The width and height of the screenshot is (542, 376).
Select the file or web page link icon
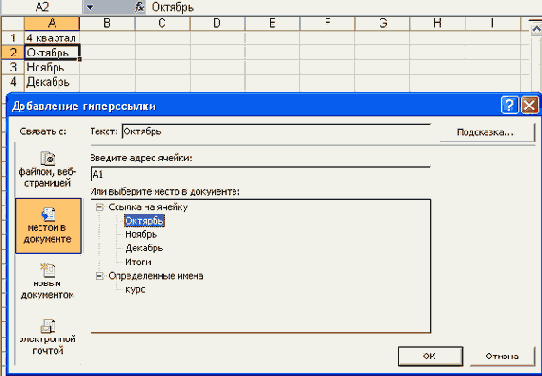click(48, 158)
